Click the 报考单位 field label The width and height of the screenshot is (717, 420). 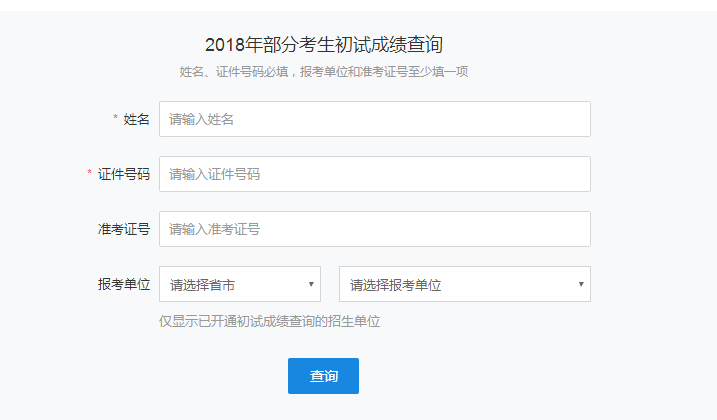[x=124, y=284]
